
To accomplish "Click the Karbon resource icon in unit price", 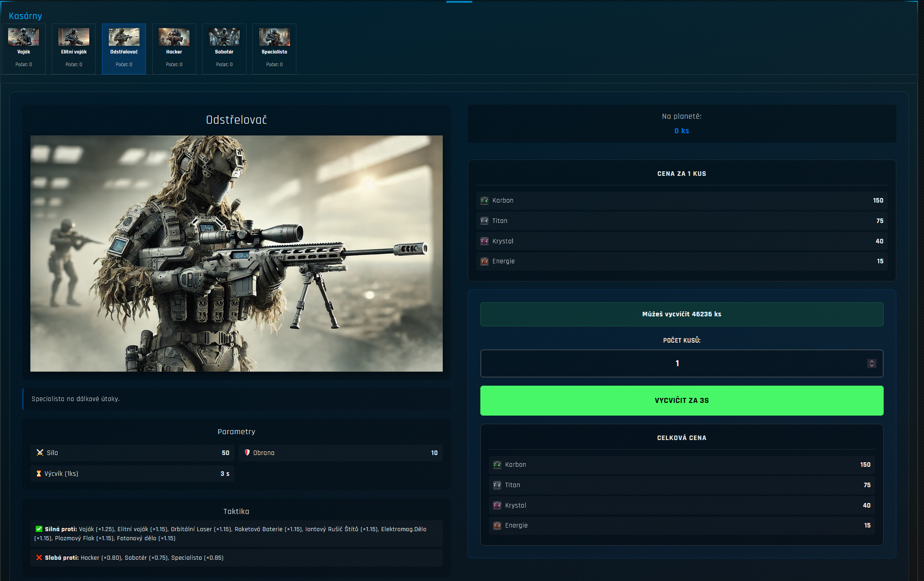I will [x=484, y=200].
